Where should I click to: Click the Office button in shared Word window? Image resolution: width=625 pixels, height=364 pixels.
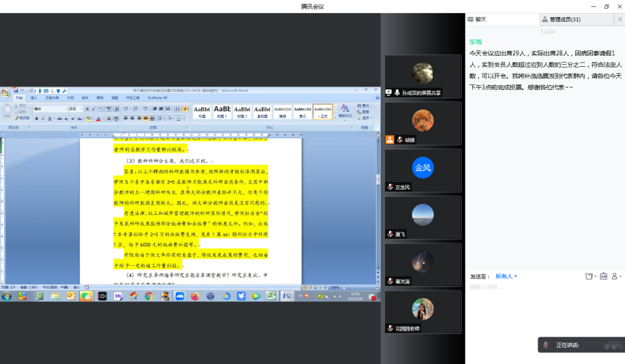[x=5, y=93]
